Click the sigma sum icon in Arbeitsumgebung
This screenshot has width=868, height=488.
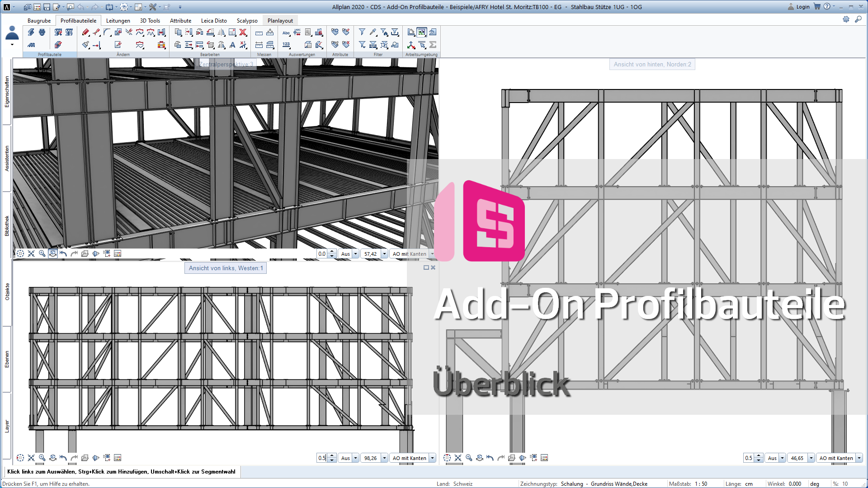(x=433, y=45)
